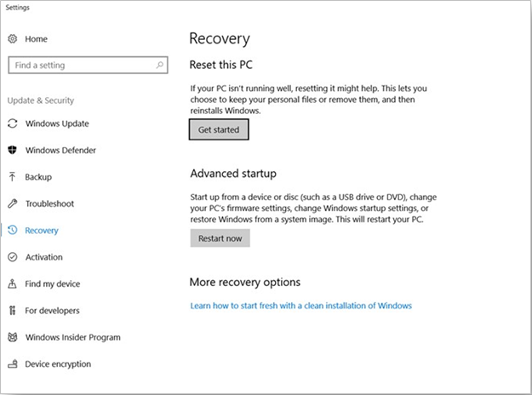Viewport: 532px width, 395px height.
Task: Click the Device encryption lock icon
Action: [x=13, y=364]
